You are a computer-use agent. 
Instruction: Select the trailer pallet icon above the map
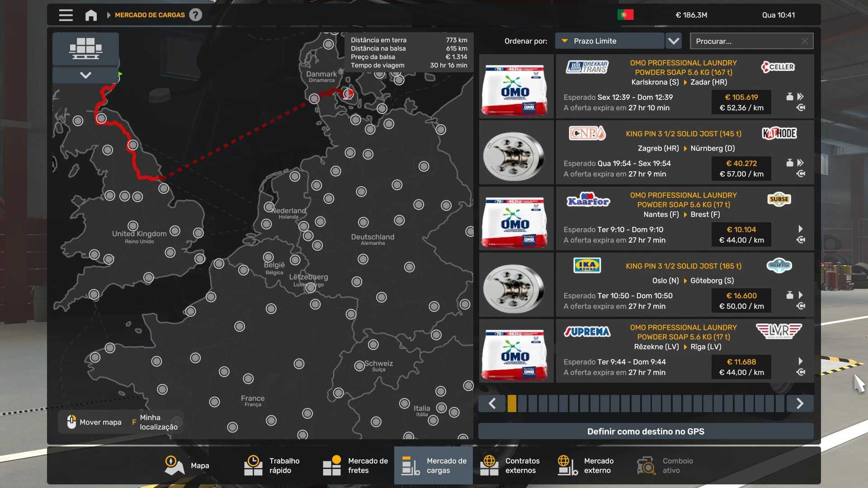pos(85,48)
